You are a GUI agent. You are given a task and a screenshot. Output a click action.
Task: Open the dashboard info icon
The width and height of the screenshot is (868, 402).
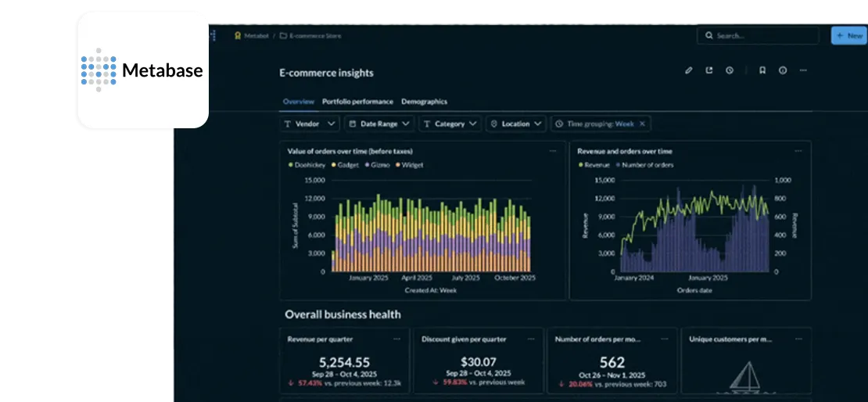pyautogui.click(x=783, y=70)
